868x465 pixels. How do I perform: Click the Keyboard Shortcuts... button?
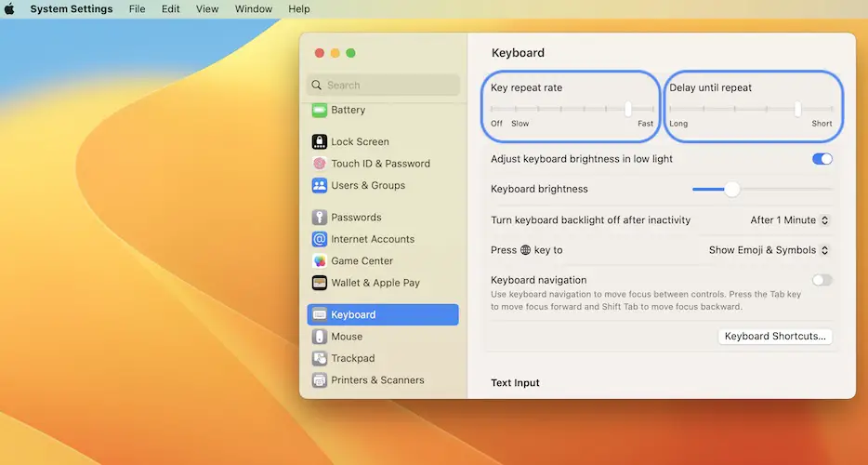click(x=775, y=337)
